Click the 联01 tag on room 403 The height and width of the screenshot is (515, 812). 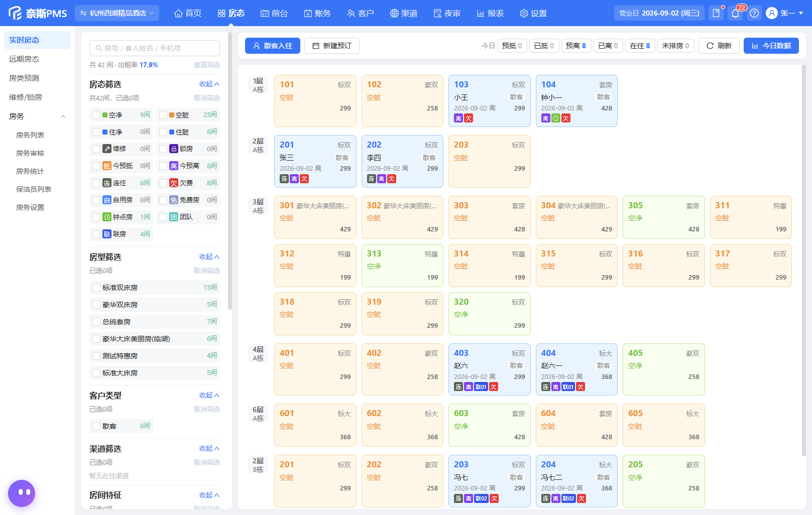coord(481,387)
